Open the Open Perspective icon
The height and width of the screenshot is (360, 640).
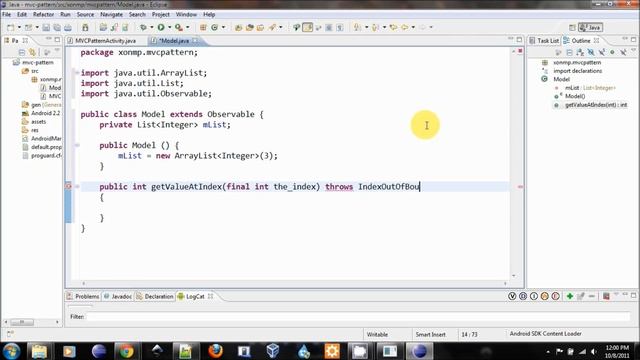click(x=572, y=27)
